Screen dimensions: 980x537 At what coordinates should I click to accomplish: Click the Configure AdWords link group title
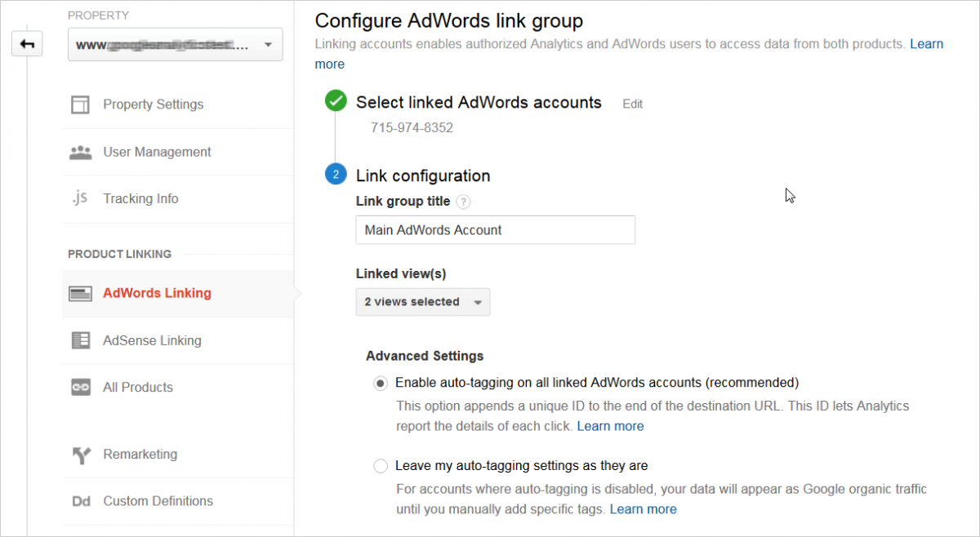coord(449,20)
